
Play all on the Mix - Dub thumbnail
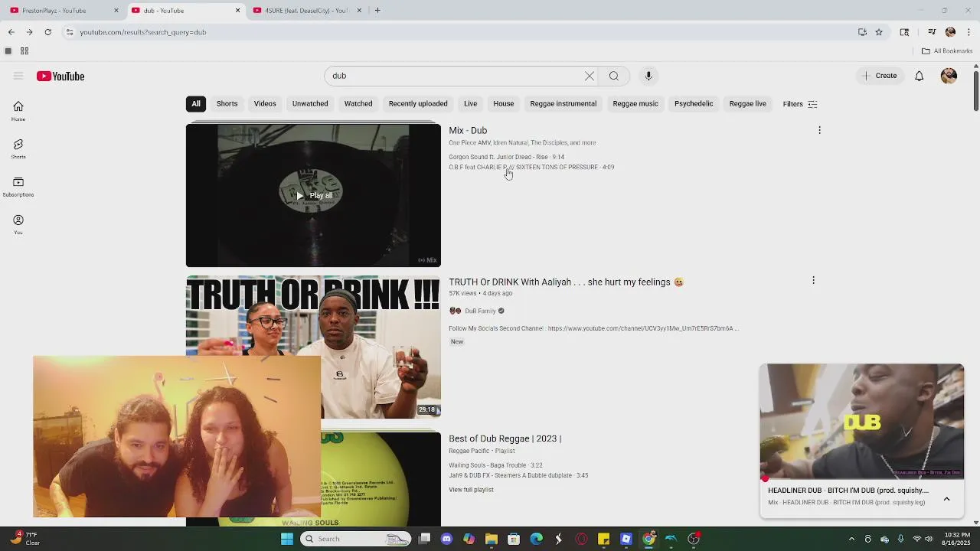314,195
